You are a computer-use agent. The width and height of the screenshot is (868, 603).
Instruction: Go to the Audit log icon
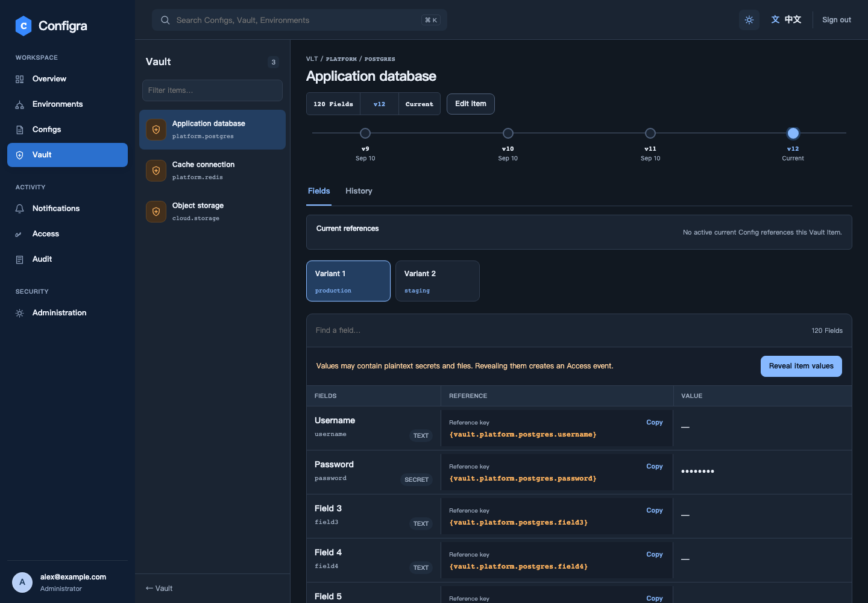click(19, 259)
